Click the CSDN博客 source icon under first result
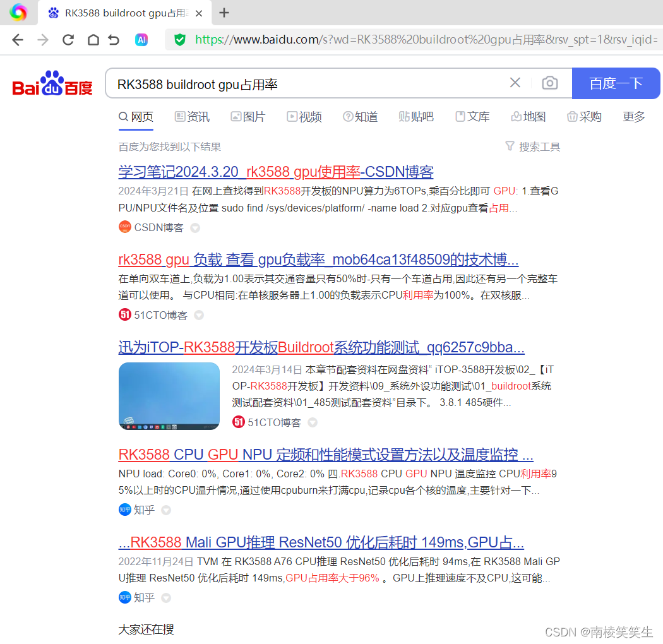 (x=124, y=227)
